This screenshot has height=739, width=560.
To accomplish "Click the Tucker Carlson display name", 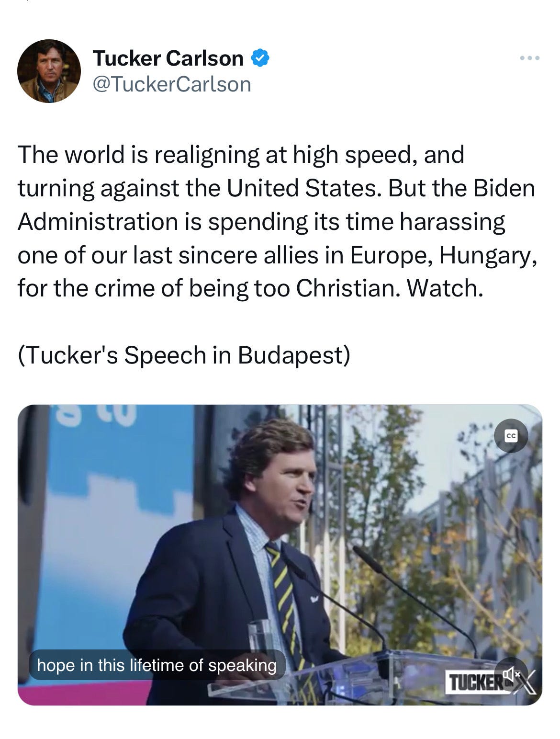I will pyautogui.click(x=168, y=58).
